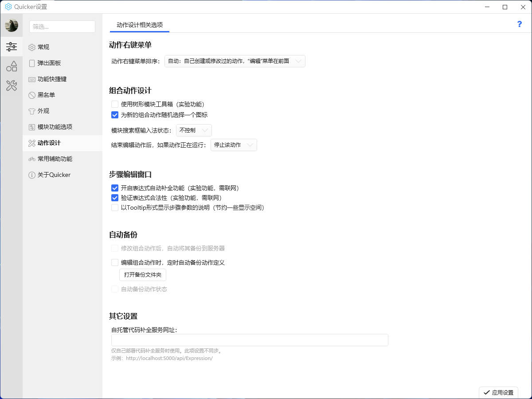Viewport: 532px width, 399px height.
Task: Select the 动作设计相关选项 tab
Action: [x=140, y=25]
